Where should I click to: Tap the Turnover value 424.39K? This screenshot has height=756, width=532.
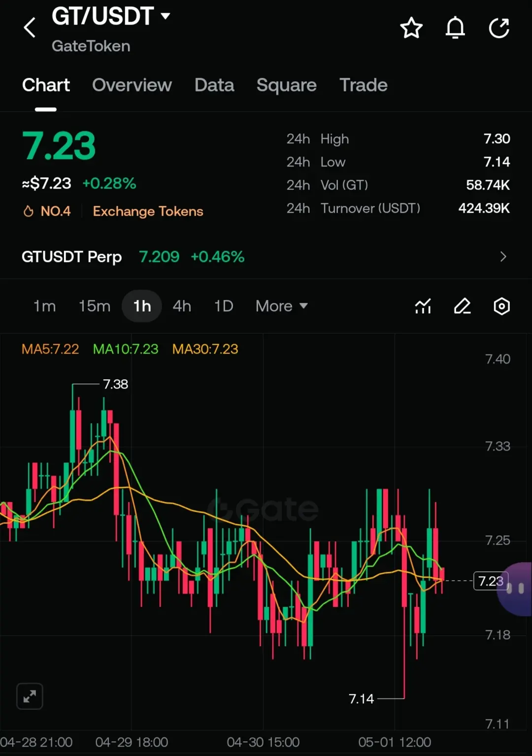[x=484, y=208]
